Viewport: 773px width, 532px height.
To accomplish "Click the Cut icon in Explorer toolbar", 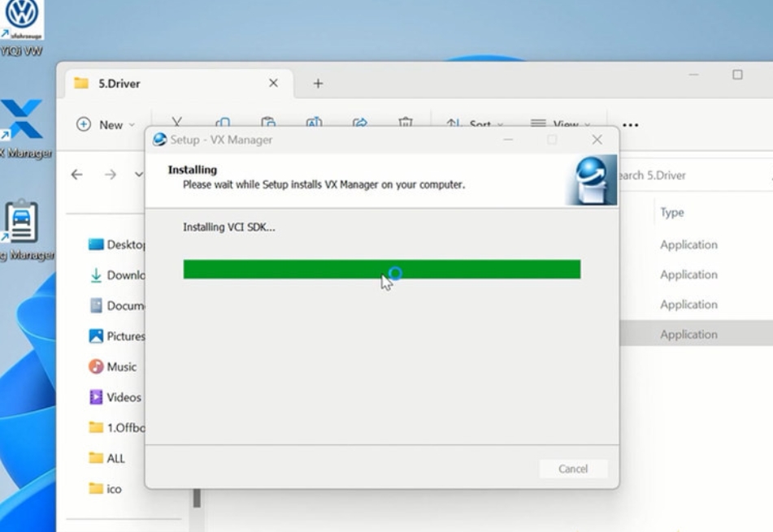I will [177, 122].
